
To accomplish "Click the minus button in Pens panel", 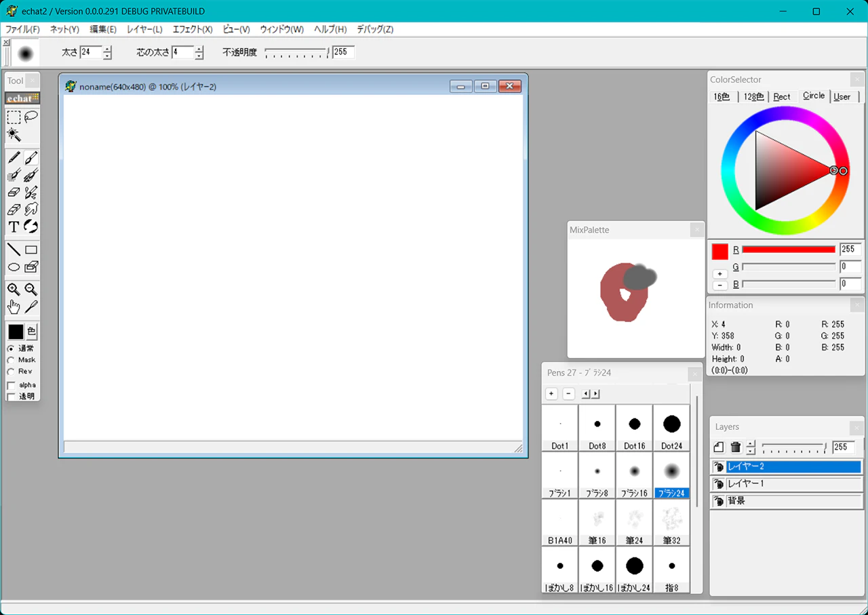I will pyautogui.click(x=568, y=394).
